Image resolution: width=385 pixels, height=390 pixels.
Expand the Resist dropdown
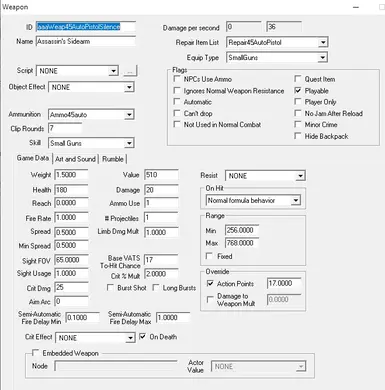coord(300,176)
